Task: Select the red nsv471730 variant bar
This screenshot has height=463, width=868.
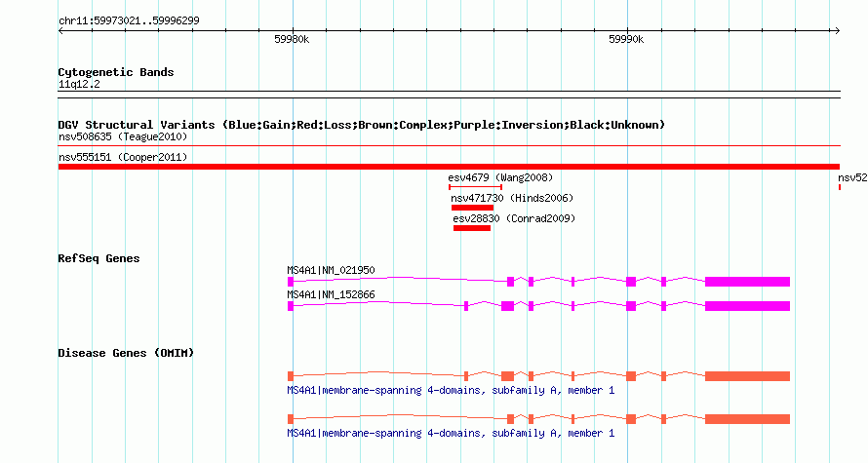Action: [472, 208]
